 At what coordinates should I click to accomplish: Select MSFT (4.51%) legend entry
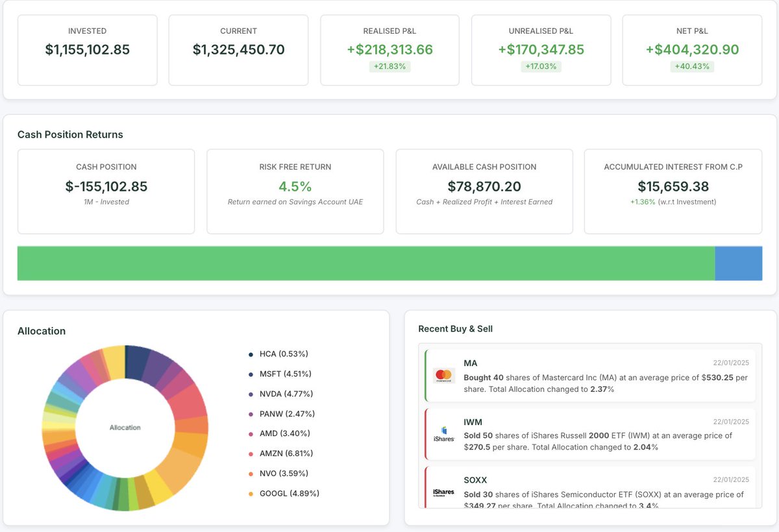[280, 374]
